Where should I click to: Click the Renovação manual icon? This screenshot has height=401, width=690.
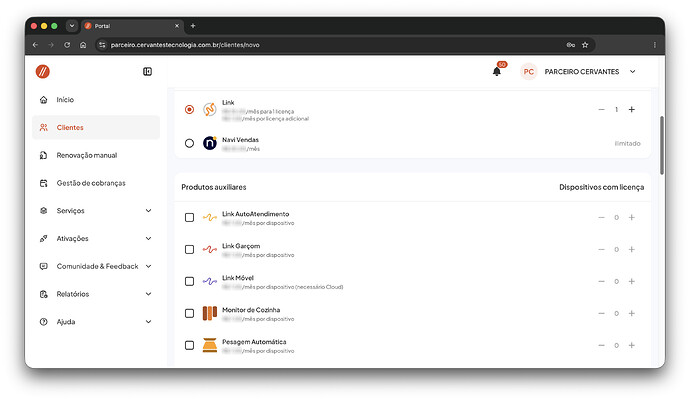pyautogui.click(x=44, y=155)
